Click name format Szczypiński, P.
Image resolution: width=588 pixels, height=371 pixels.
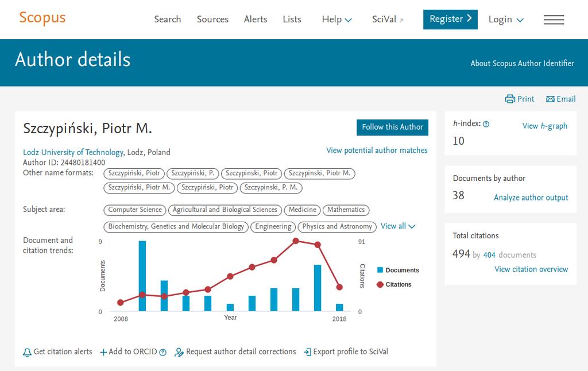pos(193,173)
